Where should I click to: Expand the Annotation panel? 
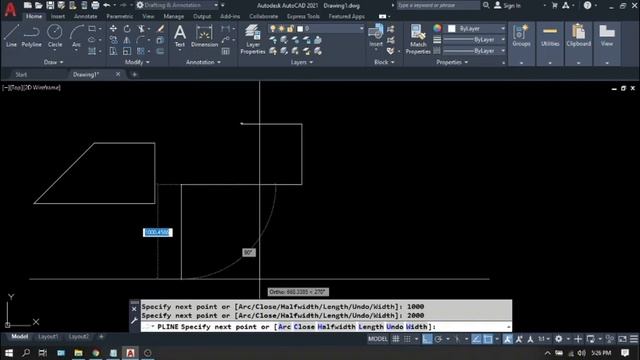pos(203,62)
